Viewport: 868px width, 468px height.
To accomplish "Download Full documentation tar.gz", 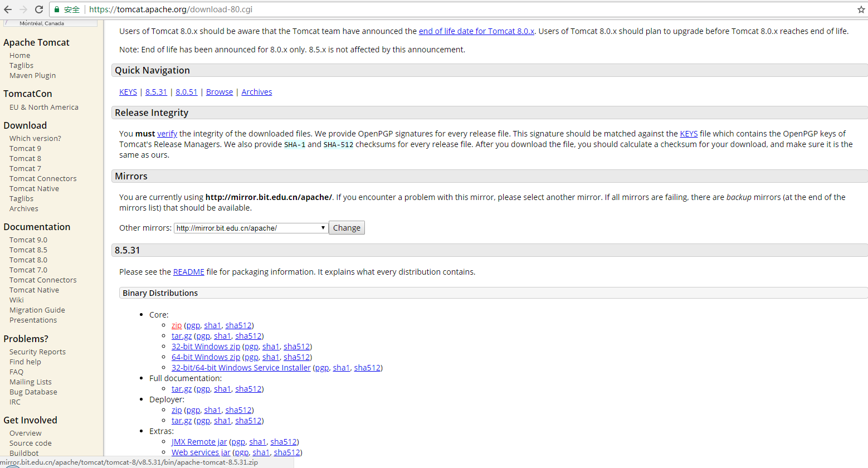I will [182, 389].
